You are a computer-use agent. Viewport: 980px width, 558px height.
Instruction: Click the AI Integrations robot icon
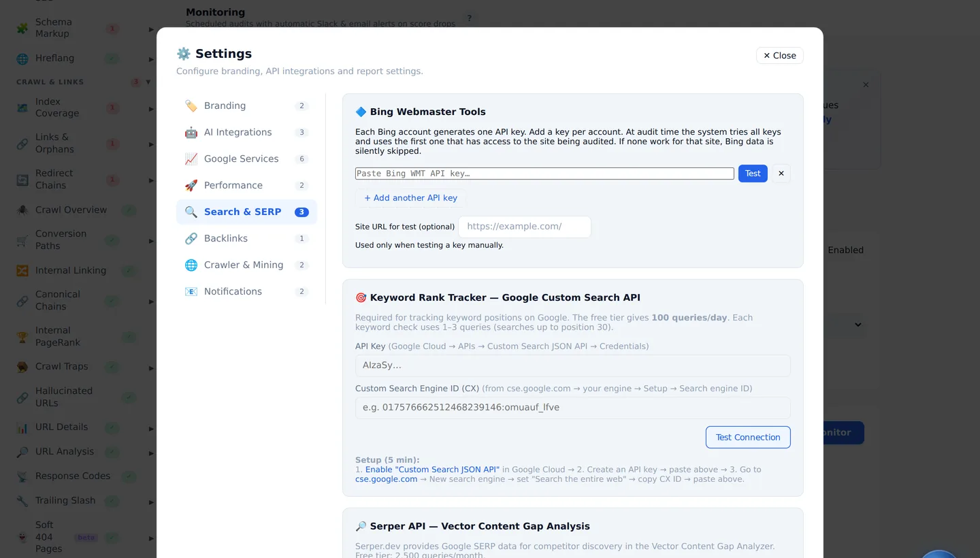point(191,132)
